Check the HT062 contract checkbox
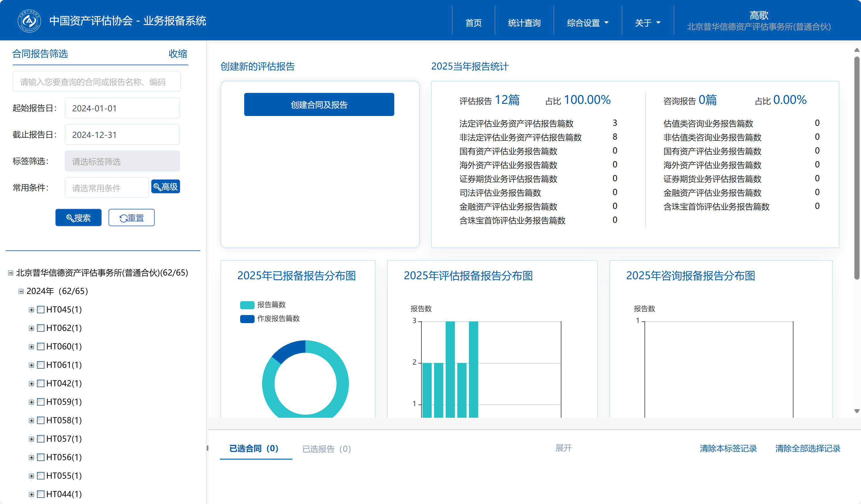861x504 pixels. pyautogui.click(x=41, y=328)
